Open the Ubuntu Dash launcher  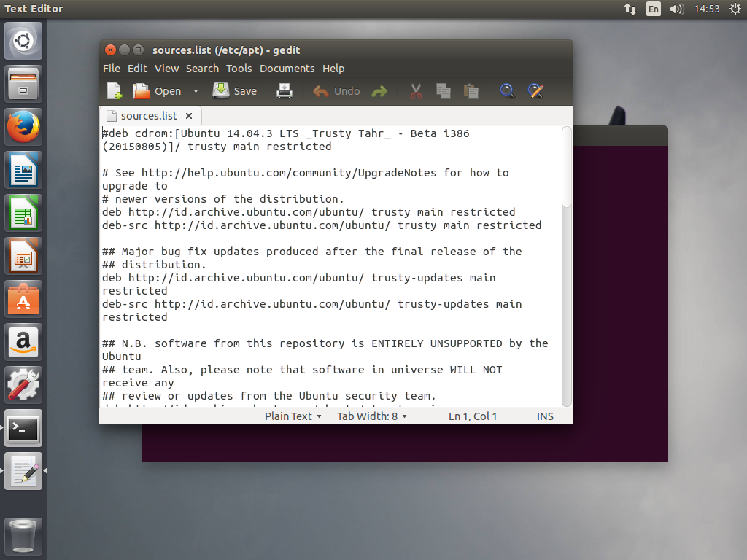tap(23, 41)
